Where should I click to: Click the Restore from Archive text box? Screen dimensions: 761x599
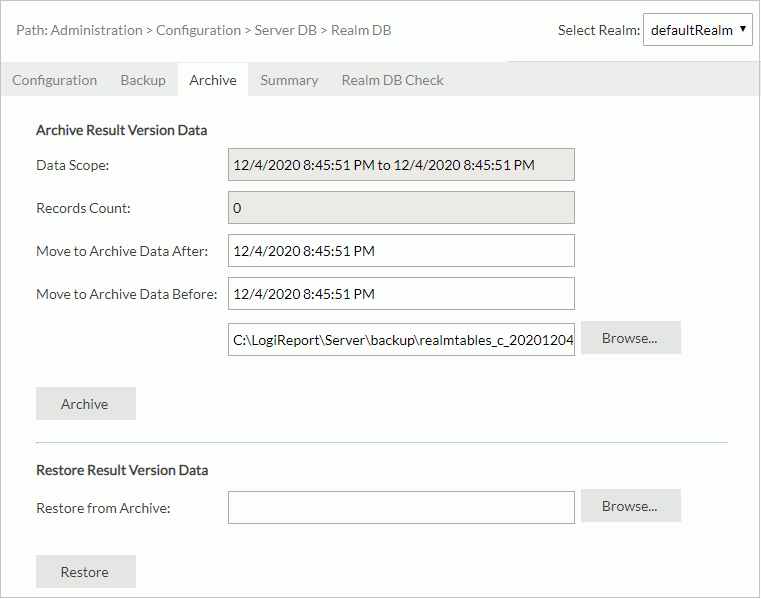click(x=401, y=507)
